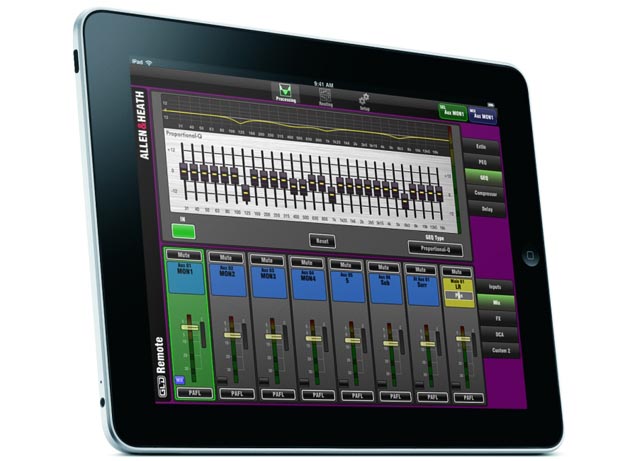Click the MON1 channel fader
Image resolution: width=630 pixels, height=461 pixels.
[190, 327]
